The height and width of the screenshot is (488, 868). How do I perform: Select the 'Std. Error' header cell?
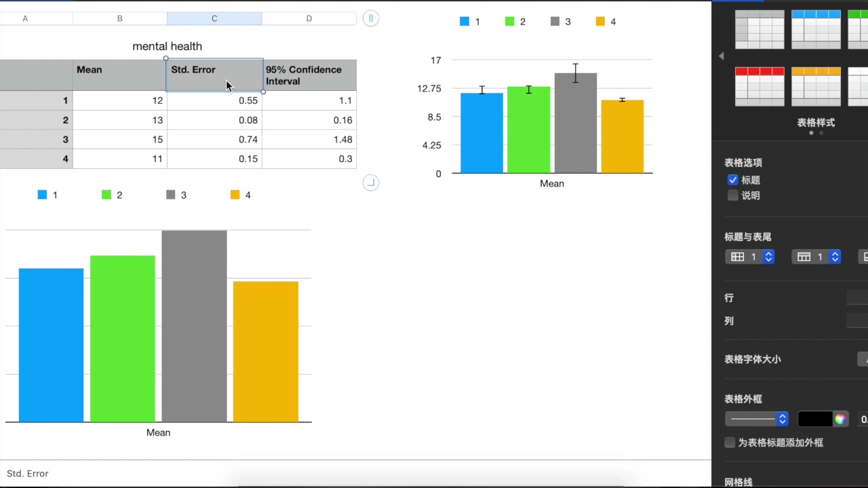(x=214, y=75)
